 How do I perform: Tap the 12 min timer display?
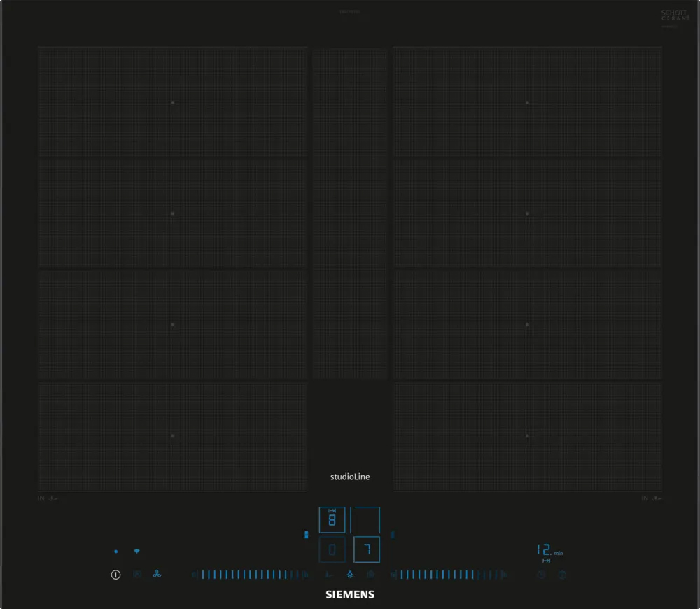point(548,551)
